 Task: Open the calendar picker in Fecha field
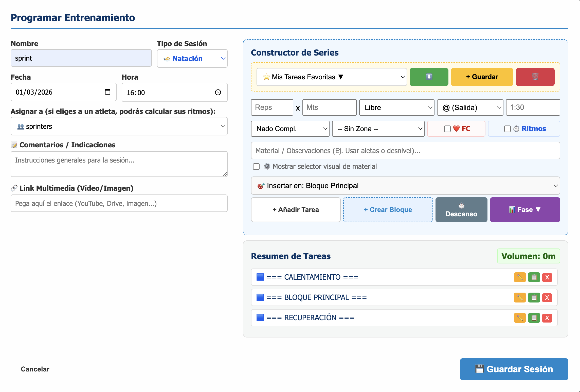[x=107, y=92]
